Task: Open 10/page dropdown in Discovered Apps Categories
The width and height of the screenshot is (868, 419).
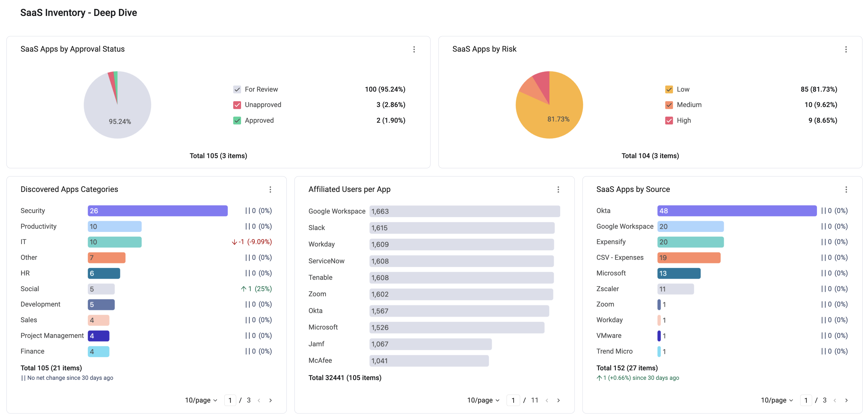Action: (x=201, y=400)
